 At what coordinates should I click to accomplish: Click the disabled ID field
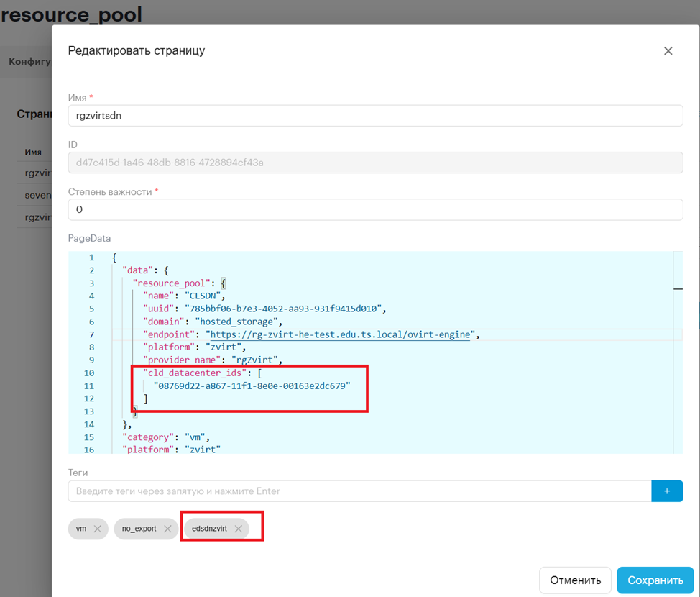(x=375, y=163)
